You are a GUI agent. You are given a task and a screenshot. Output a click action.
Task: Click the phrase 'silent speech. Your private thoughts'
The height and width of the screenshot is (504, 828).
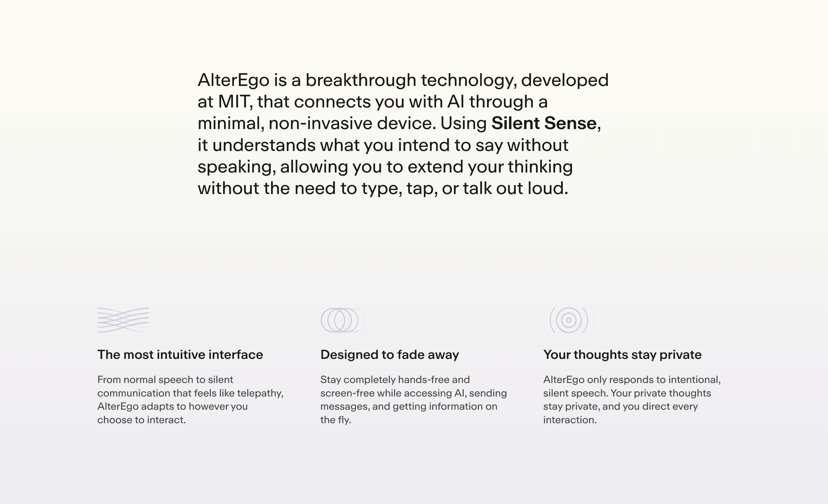[627, 393]
